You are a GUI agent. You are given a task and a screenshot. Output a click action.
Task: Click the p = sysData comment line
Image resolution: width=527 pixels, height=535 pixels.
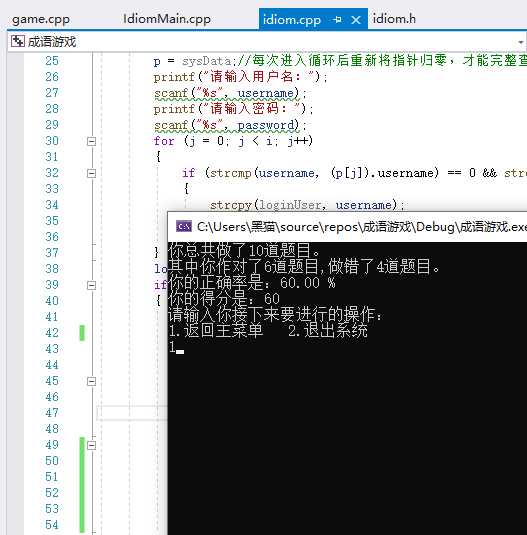(x=340, y=61)
